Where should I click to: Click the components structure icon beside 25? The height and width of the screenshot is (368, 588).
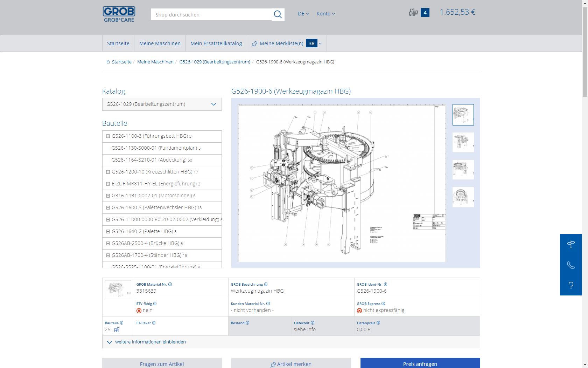(117, 330)
